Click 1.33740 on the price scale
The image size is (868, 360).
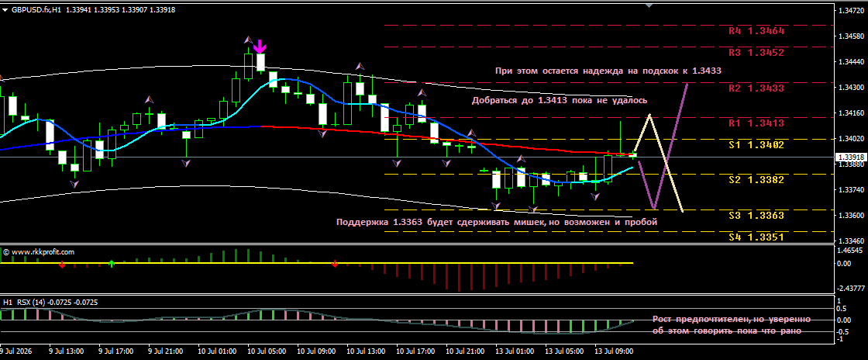[x=852, y=189]
